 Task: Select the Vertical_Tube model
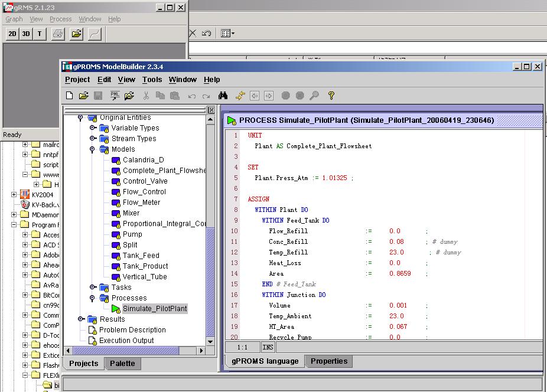pyautogui.click(x=145, y=276)
